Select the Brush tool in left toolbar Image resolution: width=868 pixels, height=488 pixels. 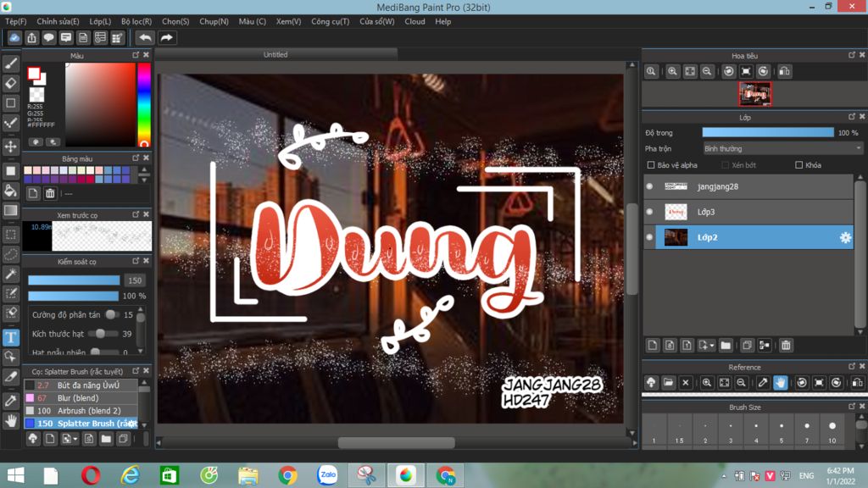10,64
